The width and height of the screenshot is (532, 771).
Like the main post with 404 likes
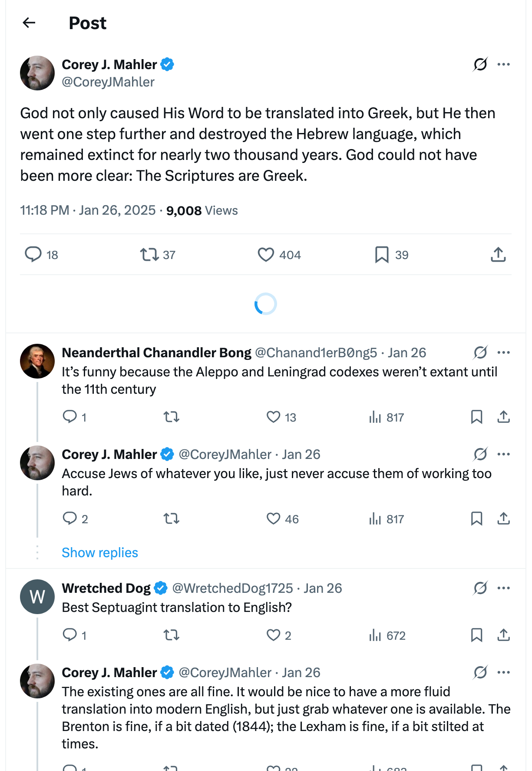point(266,254)
